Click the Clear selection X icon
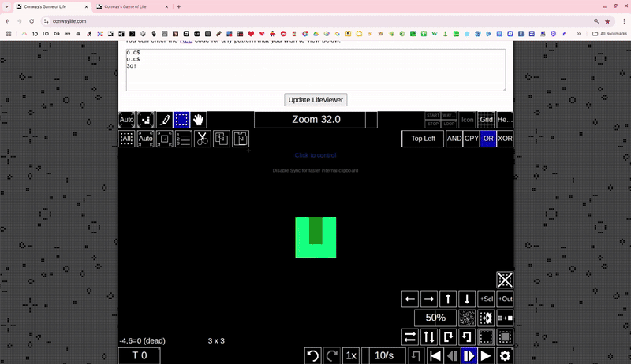Image resolution: width=631 pixels, height=364 pixels. 505,280
